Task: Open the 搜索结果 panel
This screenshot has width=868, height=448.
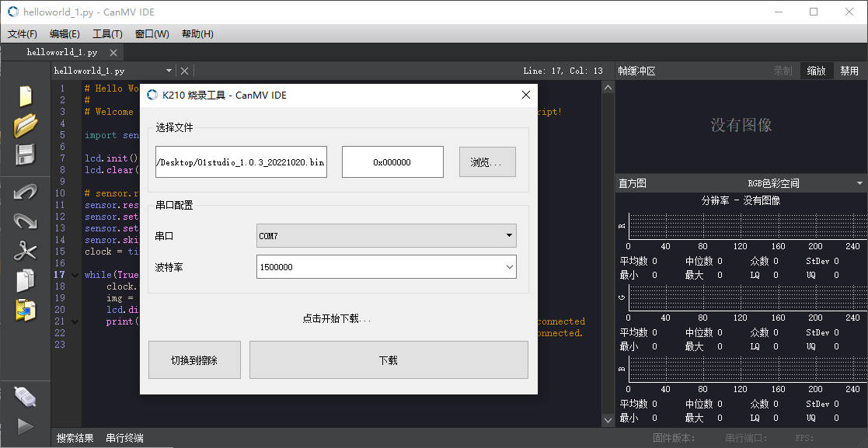Action: (75, 438)
